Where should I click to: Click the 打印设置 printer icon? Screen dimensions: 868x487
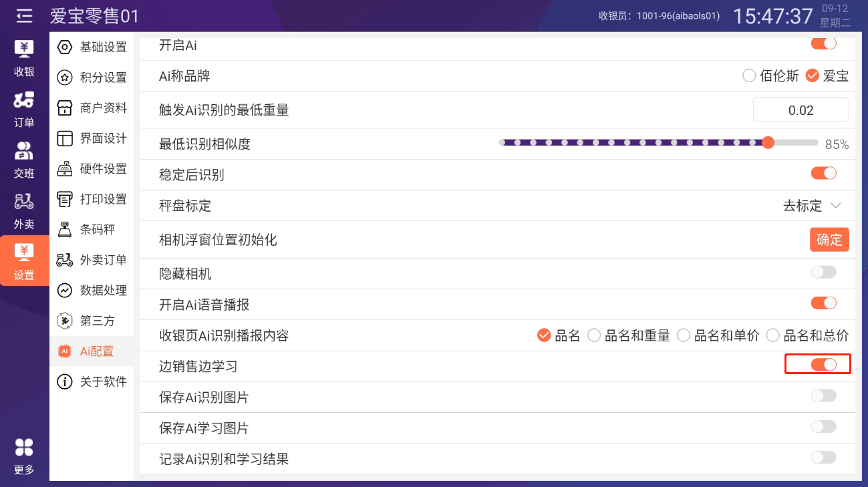tap(65, 199)
